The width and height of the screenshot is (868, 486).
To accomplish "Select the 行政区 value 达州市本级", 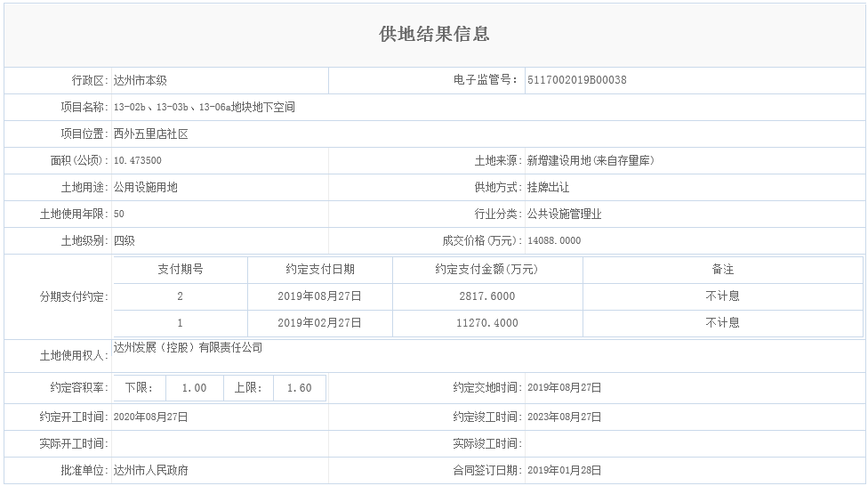I will click(x=140, y=80).
